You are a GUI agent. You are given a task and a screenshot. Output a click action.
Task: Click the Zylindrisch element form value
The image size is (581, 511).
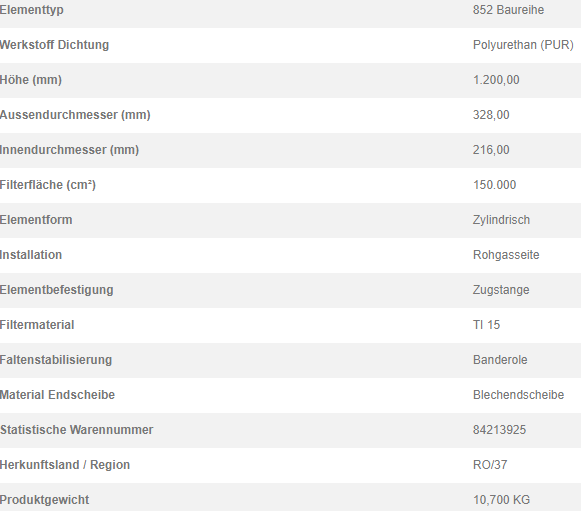point(501,220)
